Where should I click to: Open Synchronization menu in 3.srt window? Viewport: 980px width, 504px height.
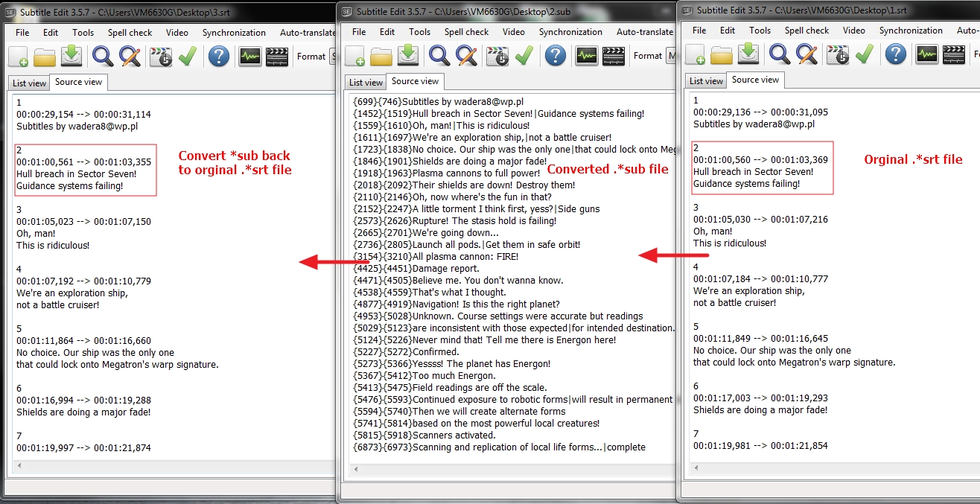point(234,33)
